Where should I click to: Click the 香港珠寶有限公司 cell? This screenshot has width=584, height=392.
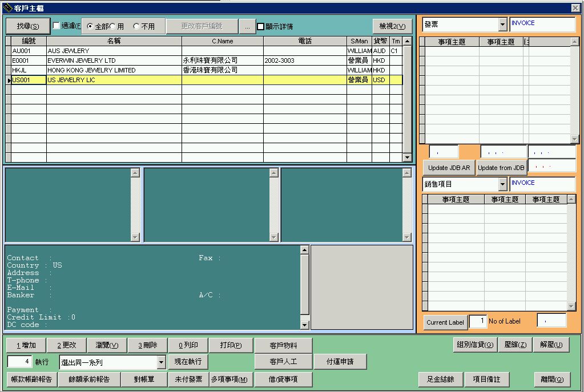click(x=222, y=70)
